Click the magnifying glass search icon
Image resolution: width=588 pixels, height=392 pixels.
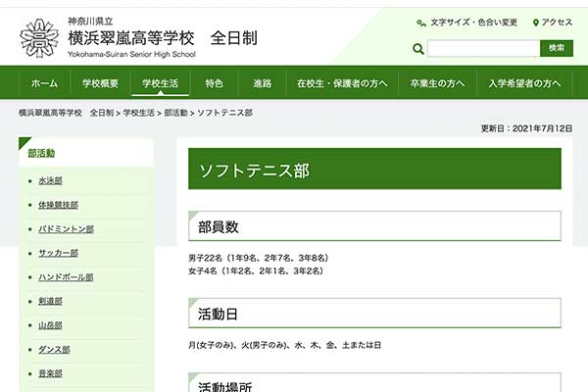click(418, 48)
